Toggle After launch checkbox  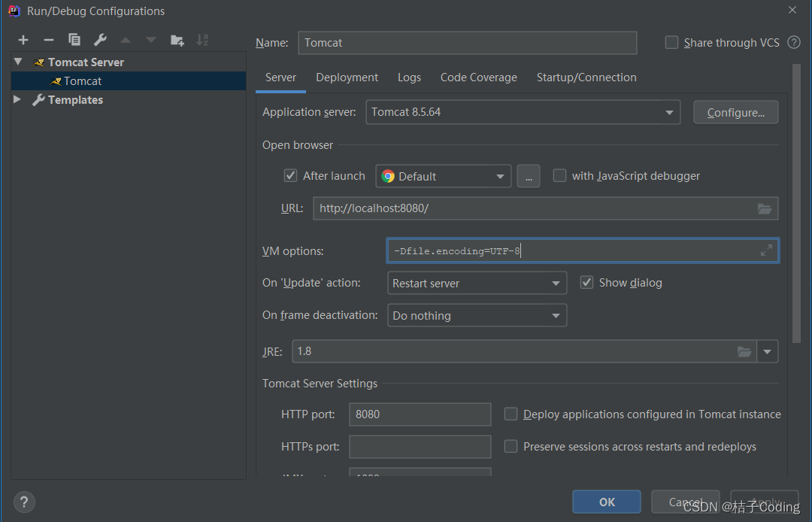(290, 175)
